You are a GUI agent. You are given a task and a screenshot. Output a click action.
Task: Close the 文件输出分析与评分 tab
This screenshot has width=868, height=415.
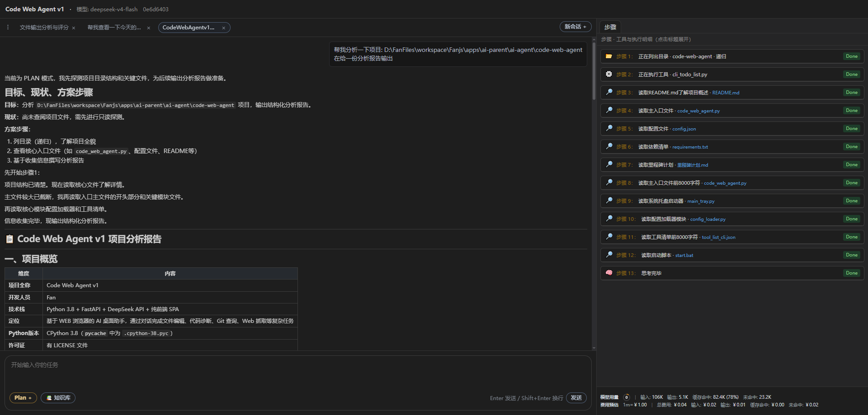[x=74, y=28]
